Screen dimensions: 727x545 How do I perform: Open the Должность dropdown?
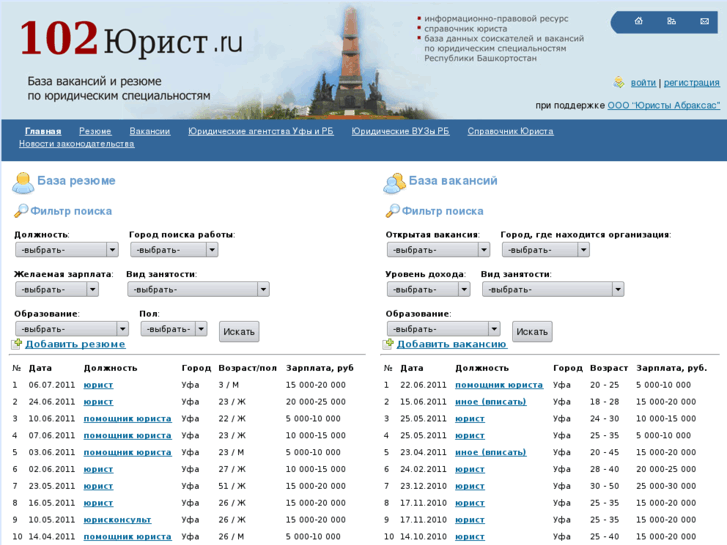(x=67, y=250)
